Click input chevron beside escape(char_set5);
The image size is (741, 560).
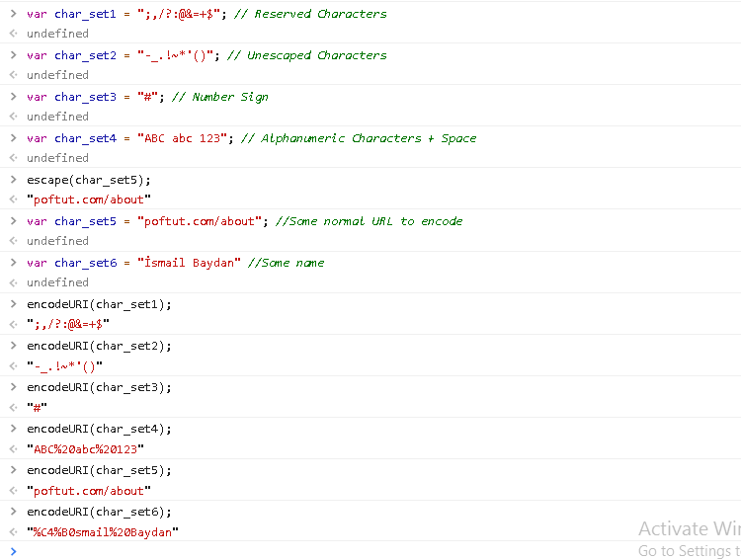(x=13, y=180)
